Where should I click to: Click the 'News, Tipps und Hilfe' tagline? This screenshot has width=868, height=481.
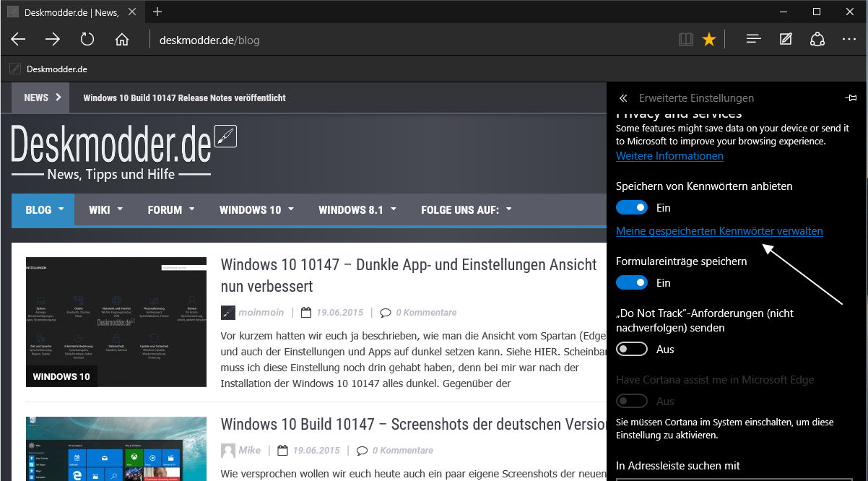point(111,174)
